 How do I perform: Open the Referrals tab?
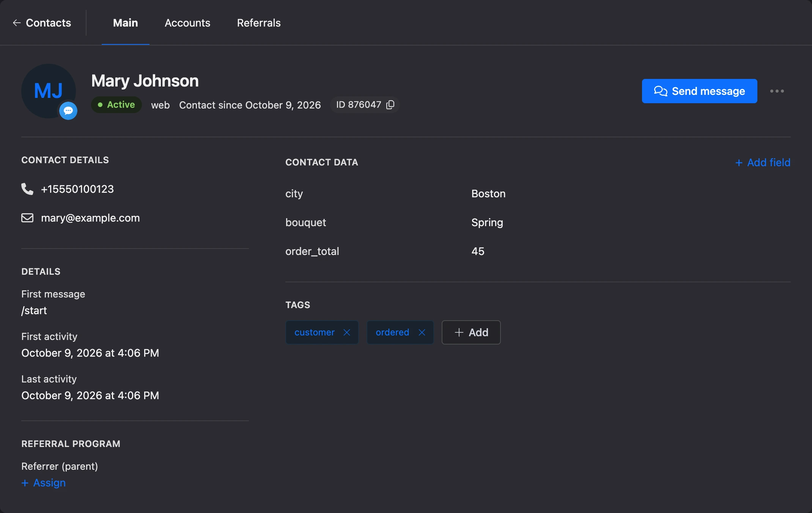click(259, 23)
